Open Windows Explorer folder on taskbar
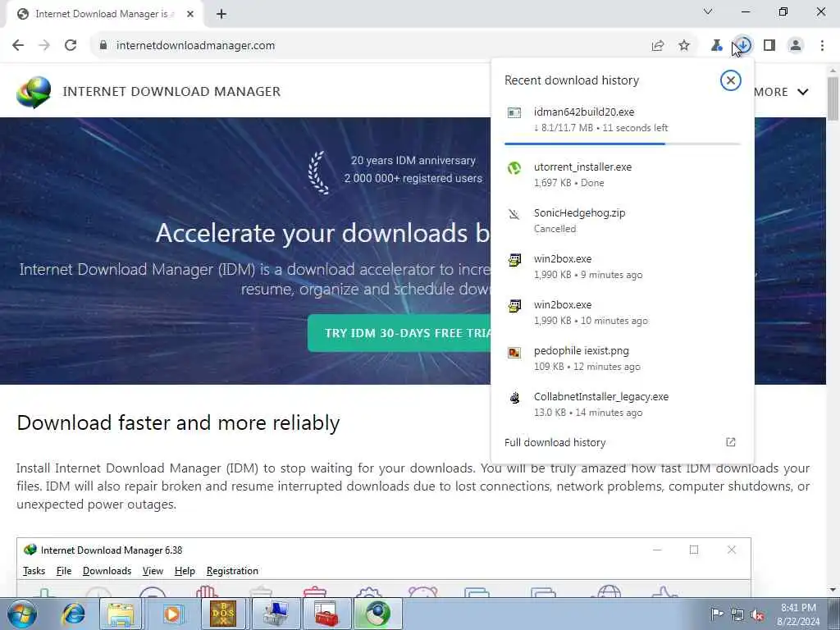 (121, 614)
